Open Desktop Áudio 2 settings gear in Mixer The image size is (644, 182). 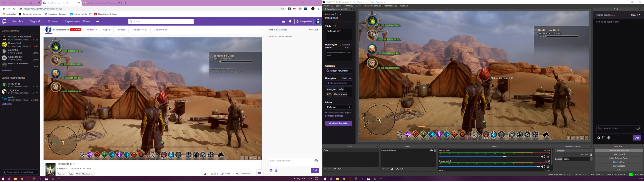[548, 167]
